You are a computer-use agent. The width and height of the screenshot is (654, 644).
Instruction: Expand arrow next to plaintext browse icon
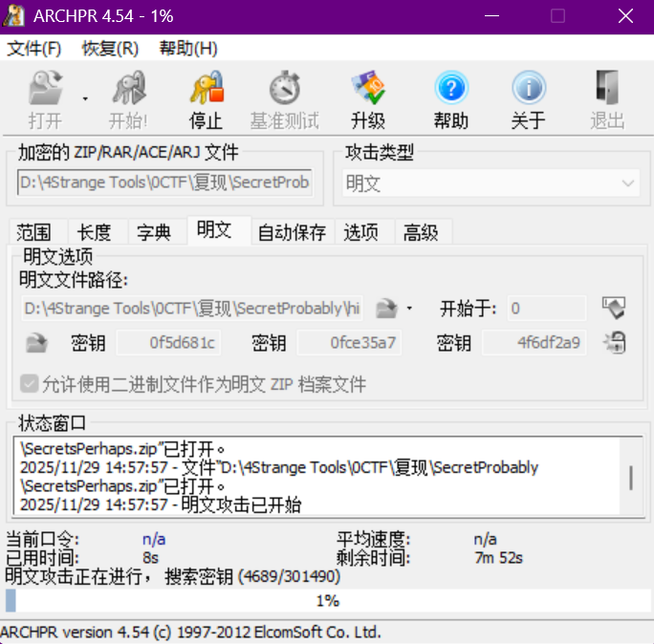[x=409, y=309]
